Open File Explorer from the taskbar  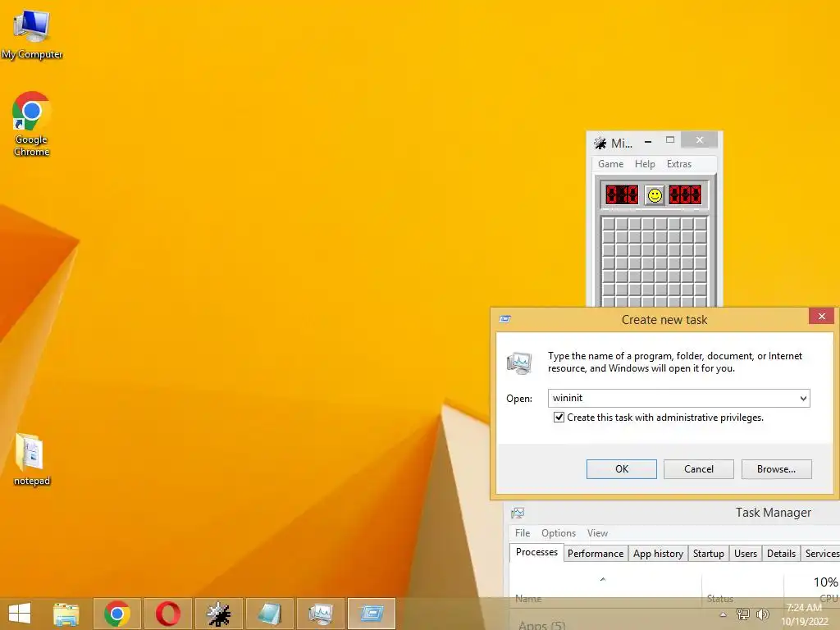click(66, 614)
